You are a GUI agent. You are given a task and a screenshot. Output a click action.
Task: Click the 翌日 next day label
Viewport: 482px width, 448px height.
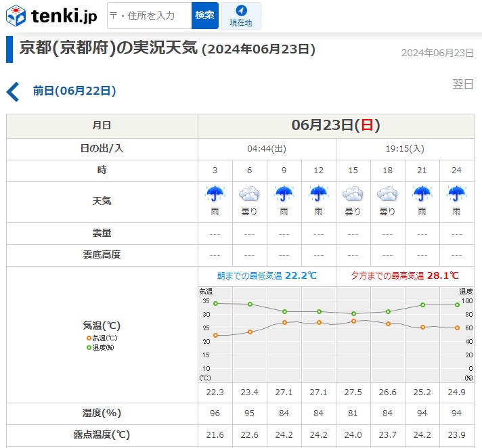pos(462,84)
